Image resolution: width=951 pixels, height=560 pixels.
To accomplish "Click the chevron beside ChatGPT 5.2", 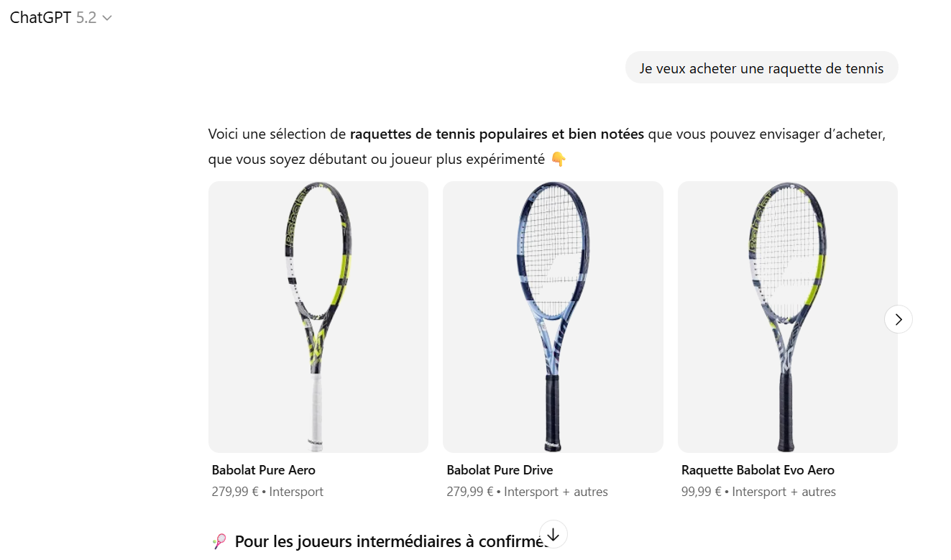I will [107, 19].
